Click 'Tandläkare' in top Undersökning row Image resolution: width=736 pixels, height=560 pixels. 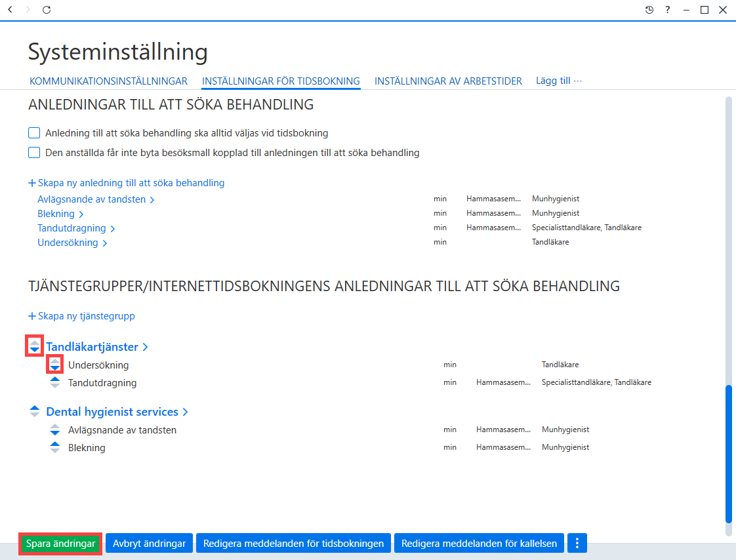pyautogui.click(x=550, y=242)
